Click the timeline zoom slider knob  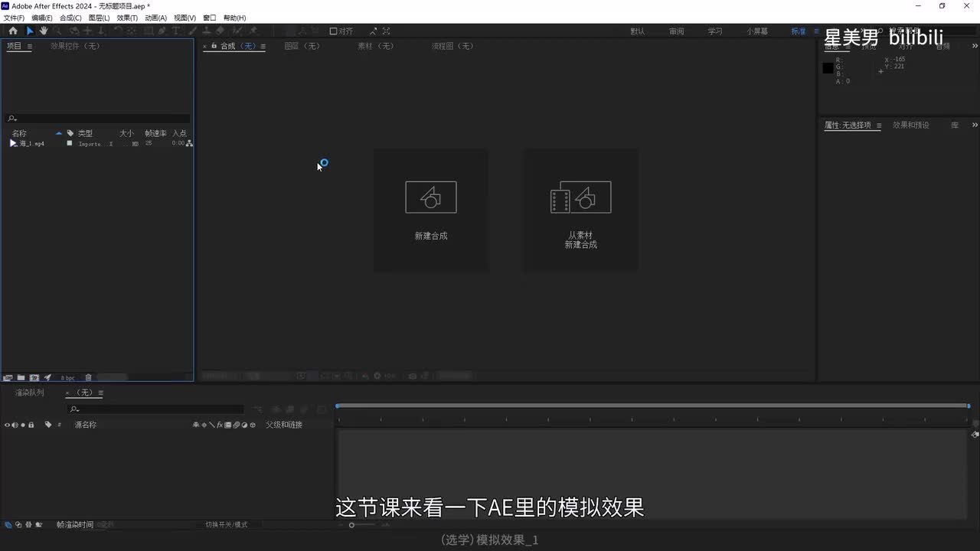(351, 525)
